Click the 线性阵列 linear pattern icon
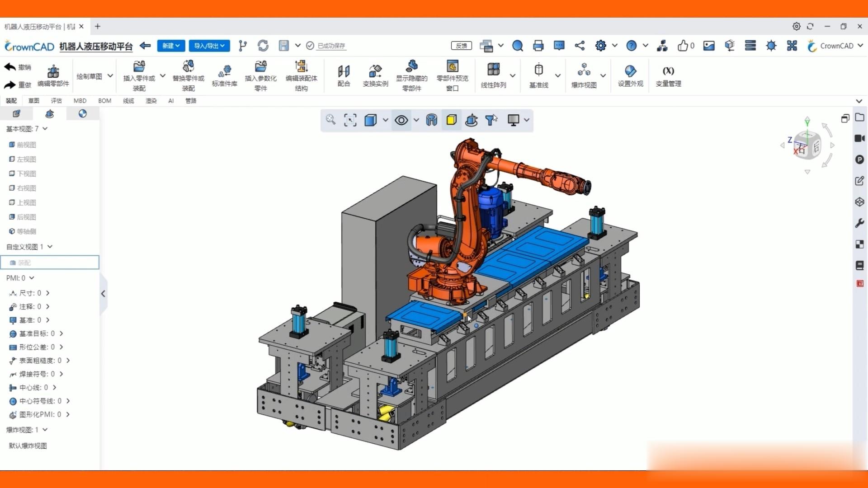 click(x=493, y=70)
